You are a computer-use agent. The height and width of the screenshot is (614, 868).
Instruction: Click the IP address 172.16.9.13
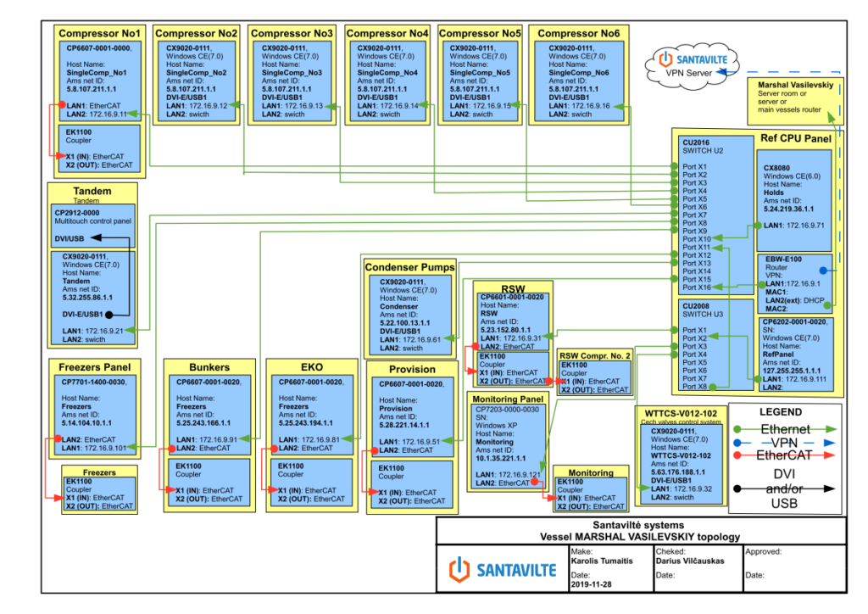tap(304, 106)
